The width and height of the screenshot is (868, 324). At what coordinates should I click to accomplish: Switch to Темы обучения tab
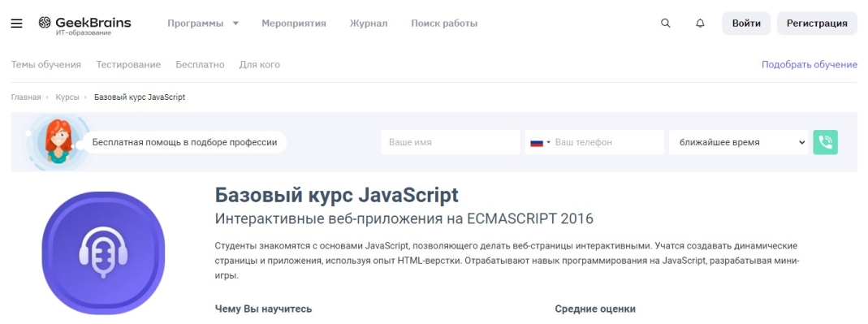(46, 65)
